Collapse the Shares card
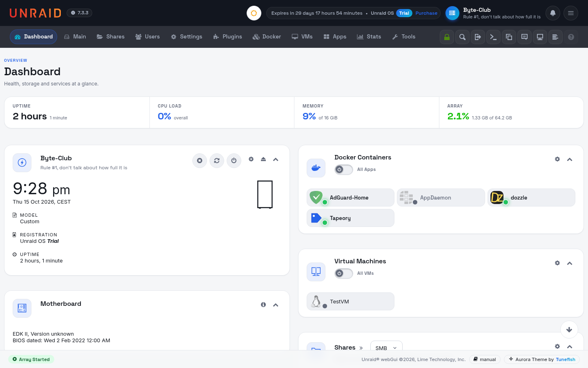Image resolution: width=588 pixels, height=368 pixels. (x=570, y=347)
